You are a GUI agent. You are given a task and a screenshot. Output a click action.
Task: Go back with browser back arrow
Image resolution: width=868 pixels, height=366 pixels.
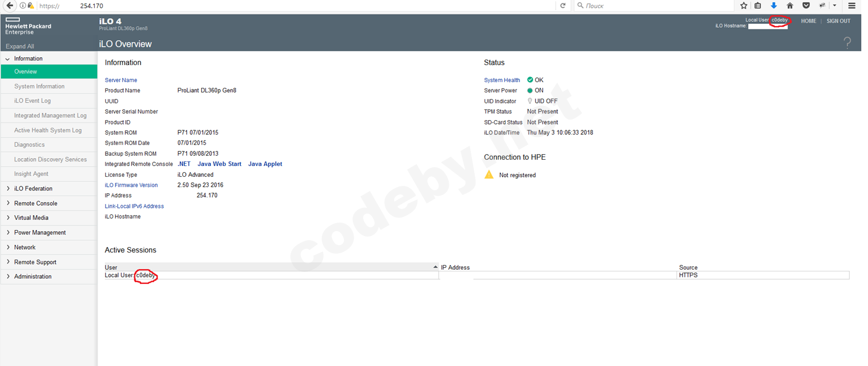pos(10,5)
